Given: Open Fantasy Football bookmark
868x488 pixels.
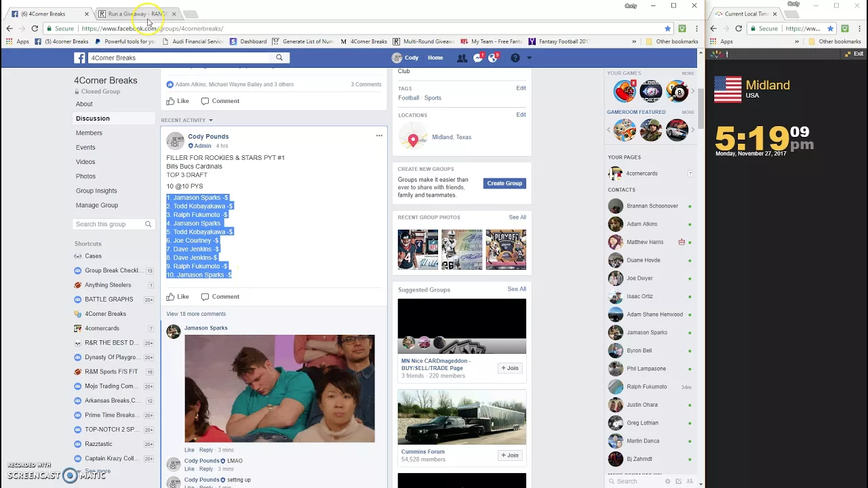Looking at the screenshot, I should 559,41.
